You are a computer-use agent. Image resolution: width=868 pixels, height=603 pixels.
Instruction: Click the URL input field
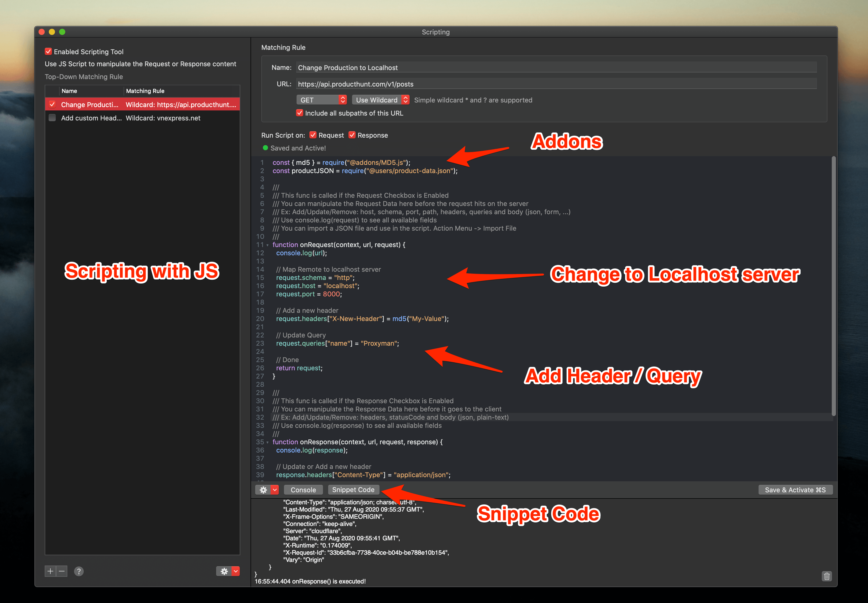pos(556,84)
